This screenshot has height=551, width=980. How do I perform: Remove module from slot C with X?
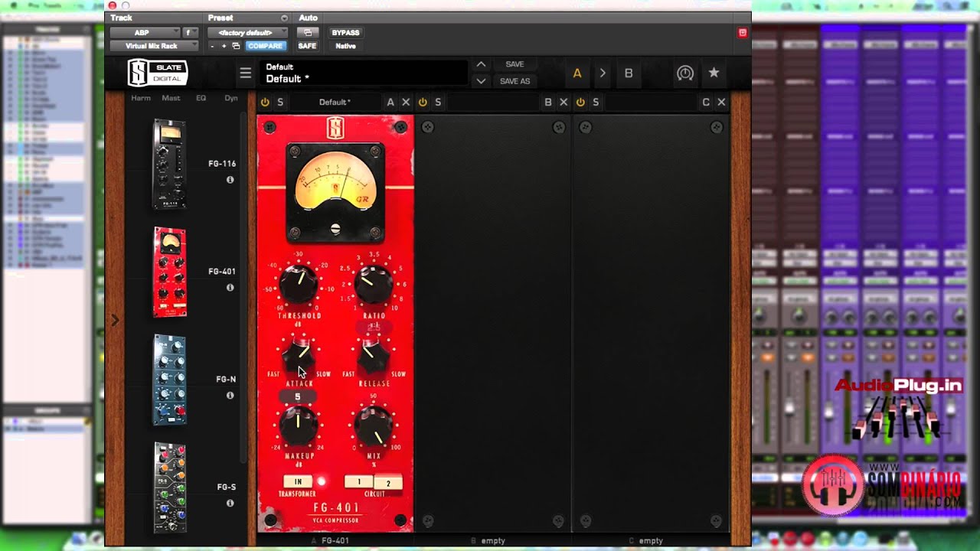721,102
